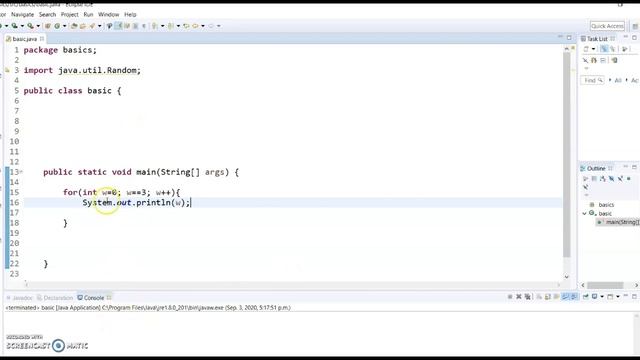
Task: Select main(String[]) method in Outline
Action: (618, 222)
